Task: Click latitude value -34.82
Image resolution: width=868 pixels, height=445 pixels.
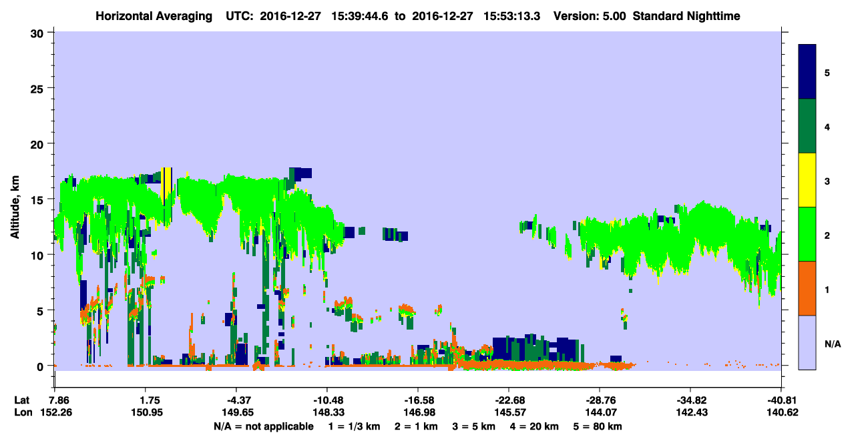Action: coord(690,401)
